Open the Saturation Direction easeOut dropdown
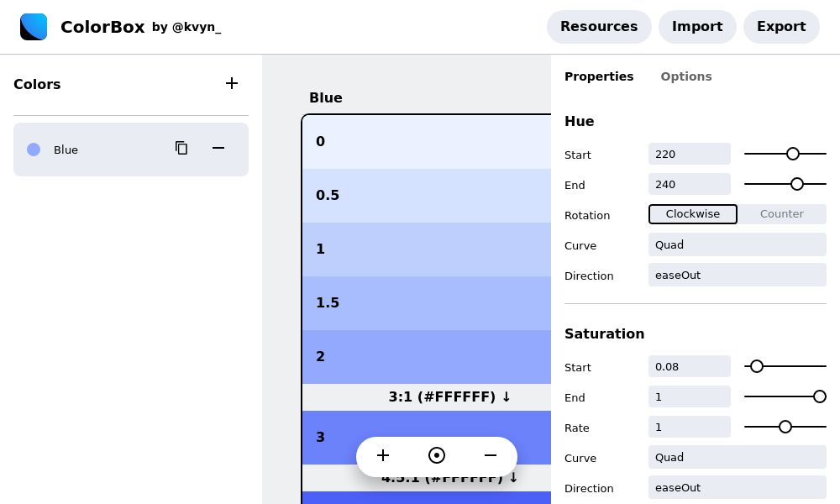Screen dimensions: 840x504 click(737, 487)
